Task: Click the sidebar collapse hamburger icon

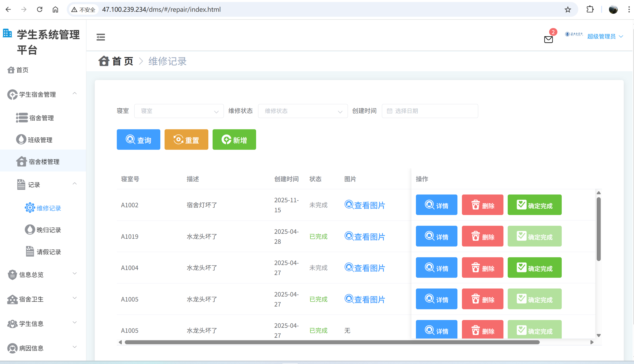Action: coord(101,37)
